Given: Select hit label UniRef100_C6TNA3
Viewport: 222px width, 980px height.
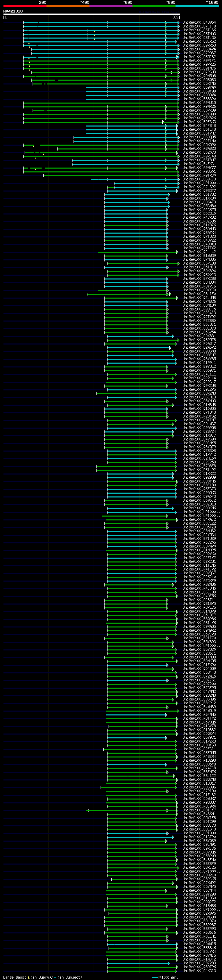Looking at the screenshot, I should [199, 34].
